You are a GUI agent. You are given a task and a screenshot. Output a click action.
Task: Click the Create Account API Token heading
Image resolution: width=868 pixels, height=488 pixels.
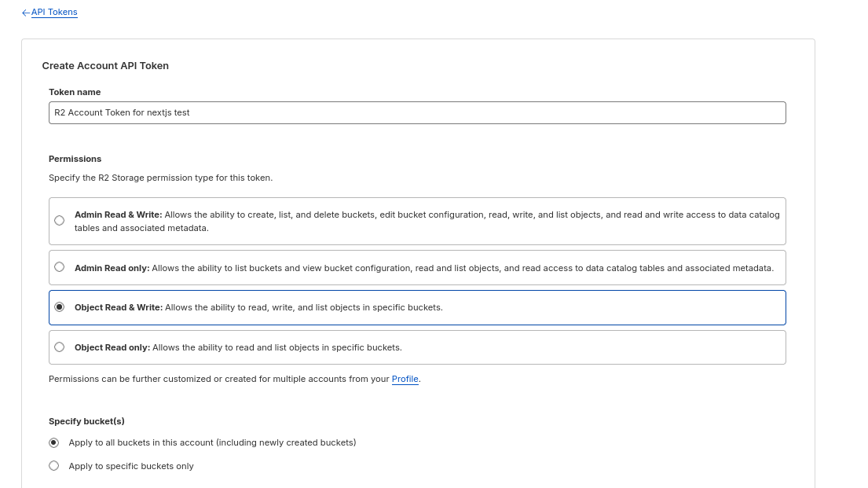(105, 66)
